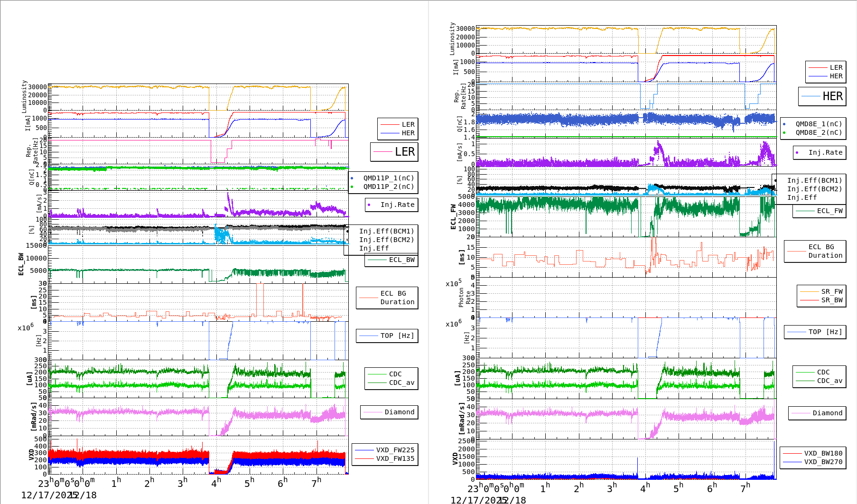This screenshot has width=857, height=504.
Task: Click the ECL_FW legend box
Action: 820,211
